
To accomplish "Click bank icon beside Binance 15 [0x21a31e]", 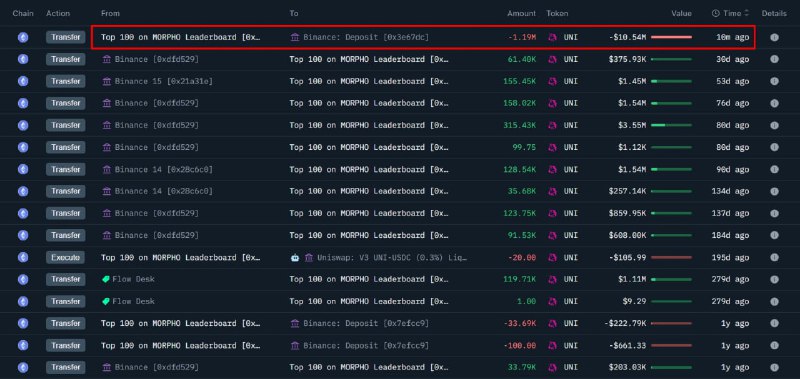I will [x=106, y=81].
